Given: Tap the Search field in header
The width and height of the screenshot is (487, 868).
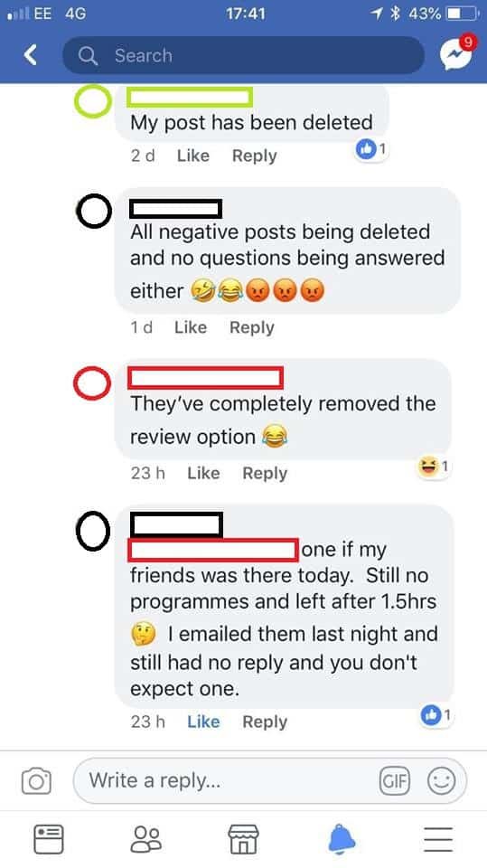Looking at the screenshot, I should click(244, 55).
